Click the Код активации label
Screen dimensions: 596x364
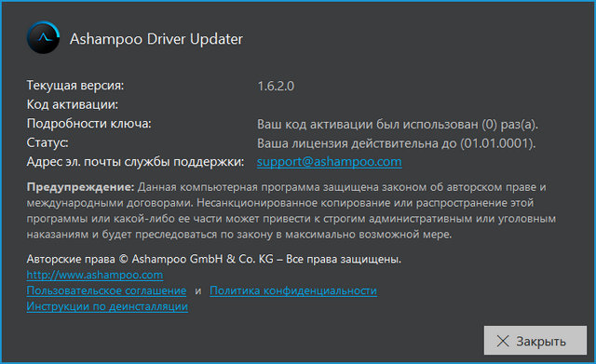73,104
